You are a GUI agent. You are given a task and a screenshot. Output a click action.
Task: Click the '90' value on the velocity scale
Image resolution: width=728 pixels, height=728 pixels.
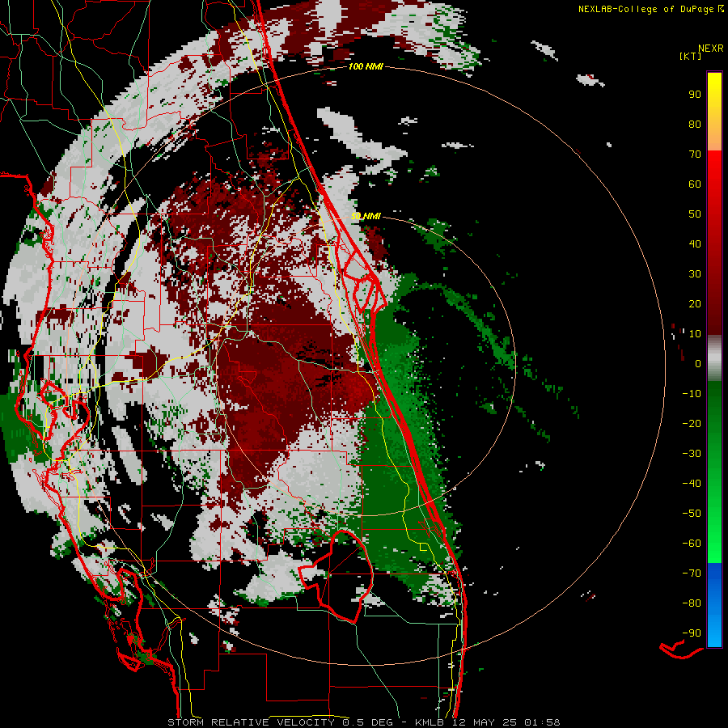point(695,95)
